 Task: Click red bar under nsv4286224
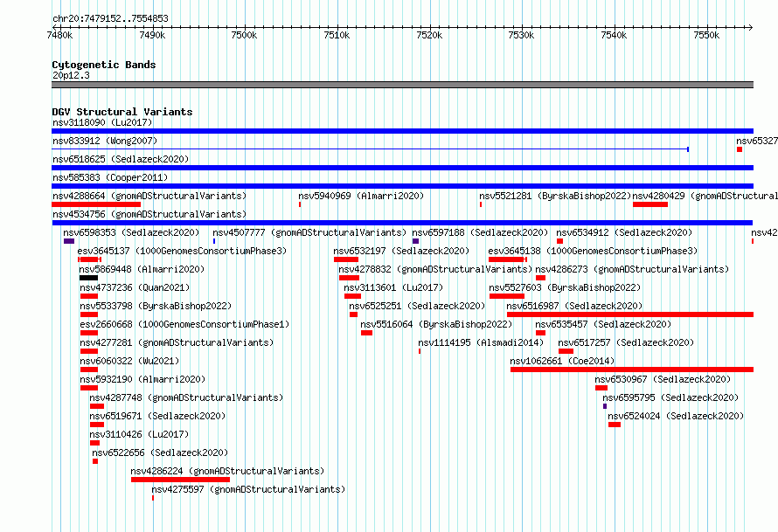pos(181,480)
